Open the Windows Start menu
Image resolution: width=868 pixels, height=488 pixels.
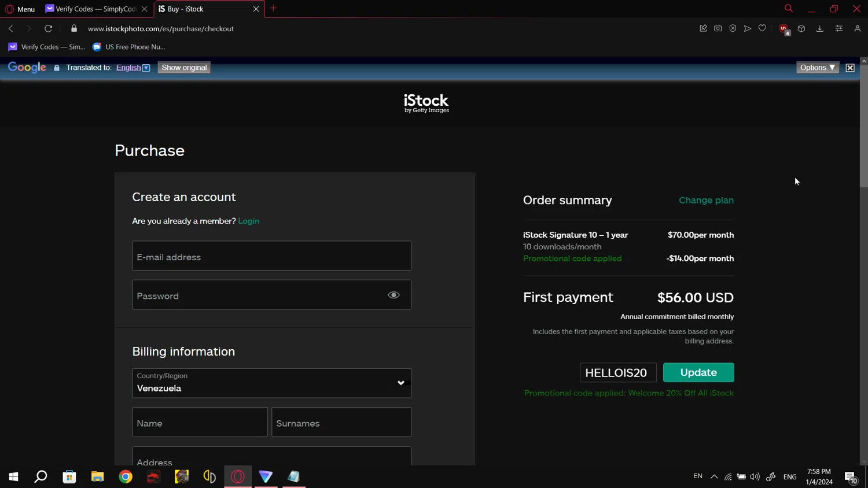13,476
